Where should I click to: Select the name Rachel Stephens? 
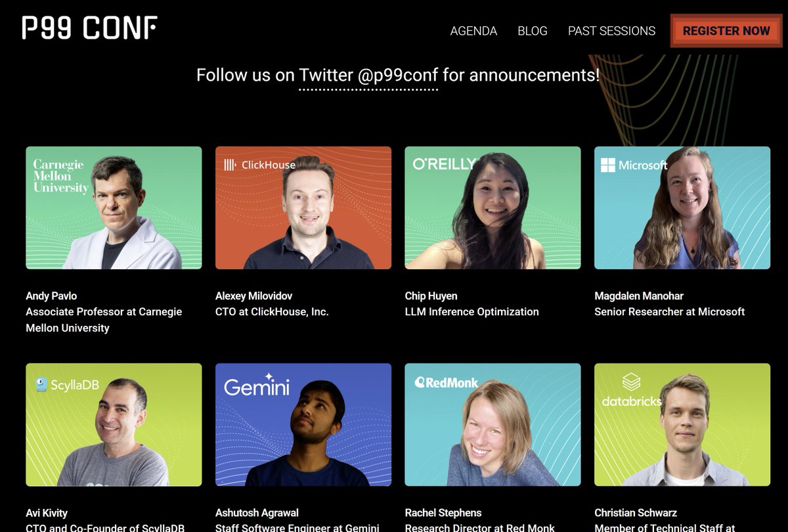pos(443,512)
